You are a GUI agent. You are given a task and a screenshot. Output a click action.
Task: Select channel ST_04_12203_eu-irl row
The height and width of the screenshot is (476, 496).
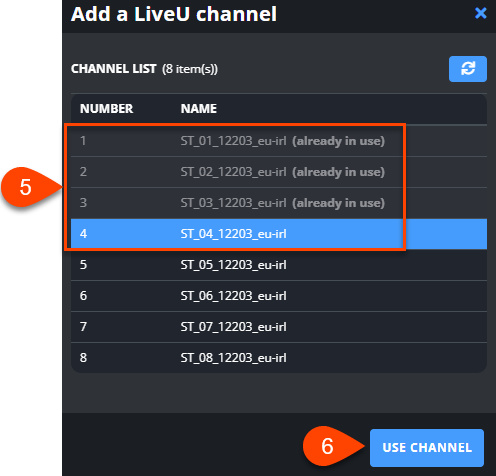click(279, 234)
